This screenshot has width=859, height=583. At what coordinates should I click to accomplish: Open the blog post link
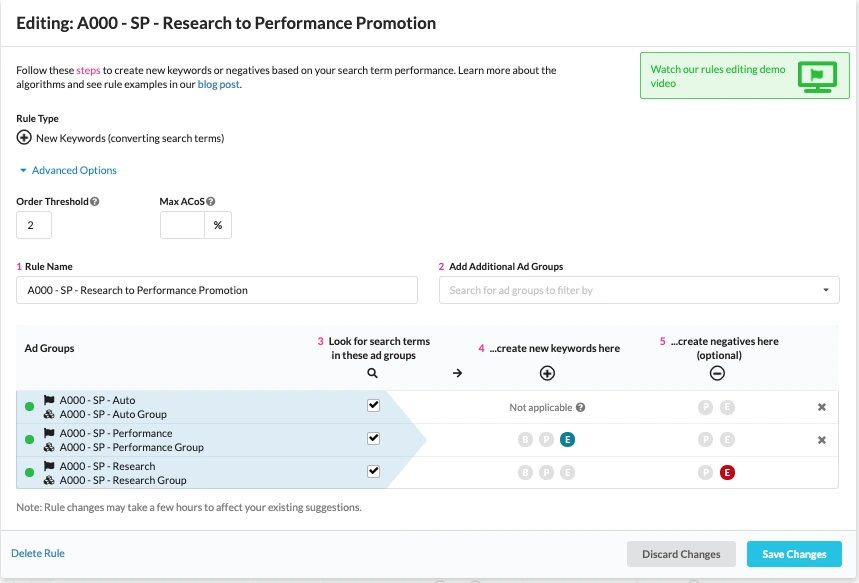[216, 84]
